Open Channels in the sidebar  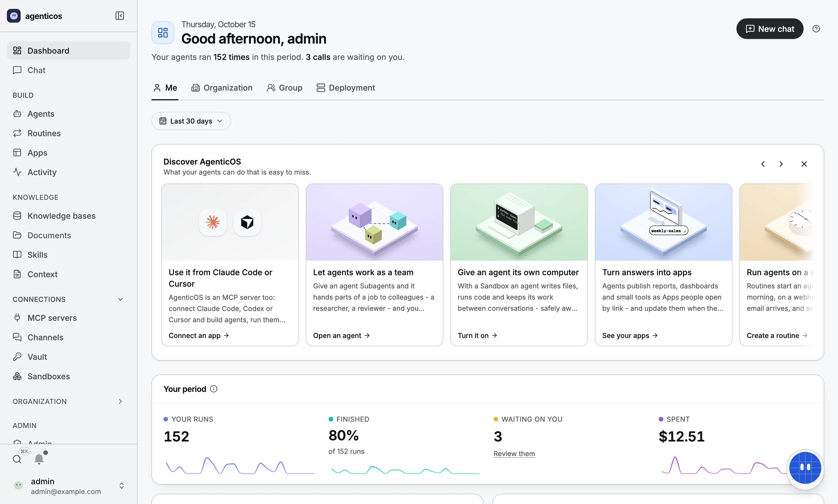(x=68, y=337)
